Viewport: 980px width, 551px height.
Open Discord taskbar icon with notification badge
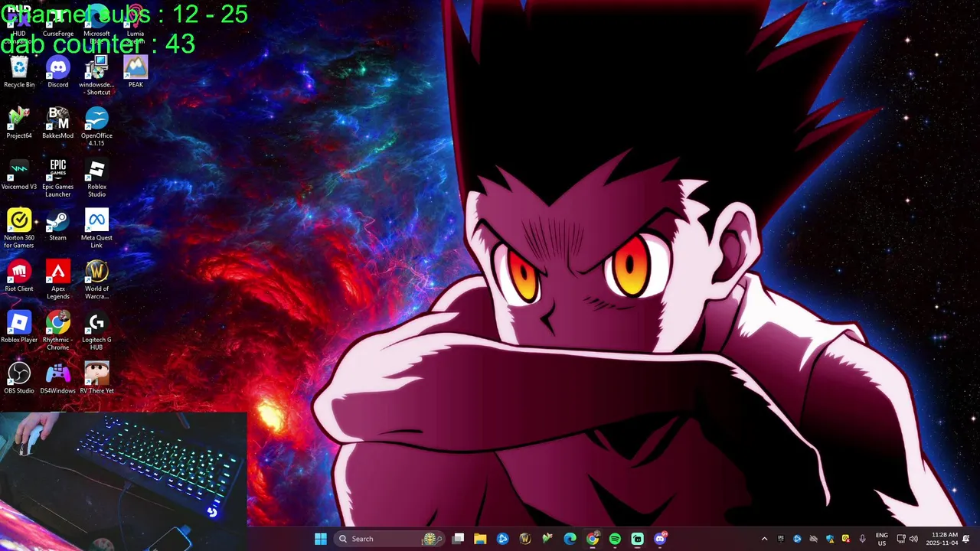pos(660,539)
